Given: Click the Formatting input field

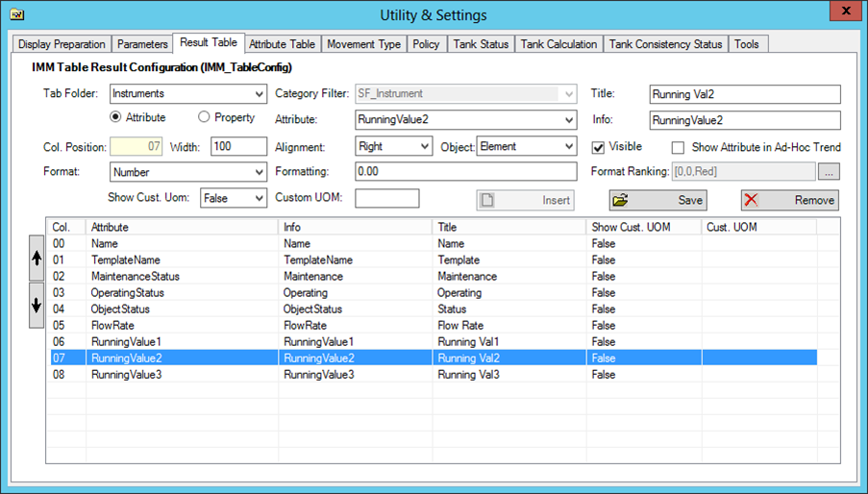Looking at the screenshot, I should pyautogui.click(x=465, y=171).
